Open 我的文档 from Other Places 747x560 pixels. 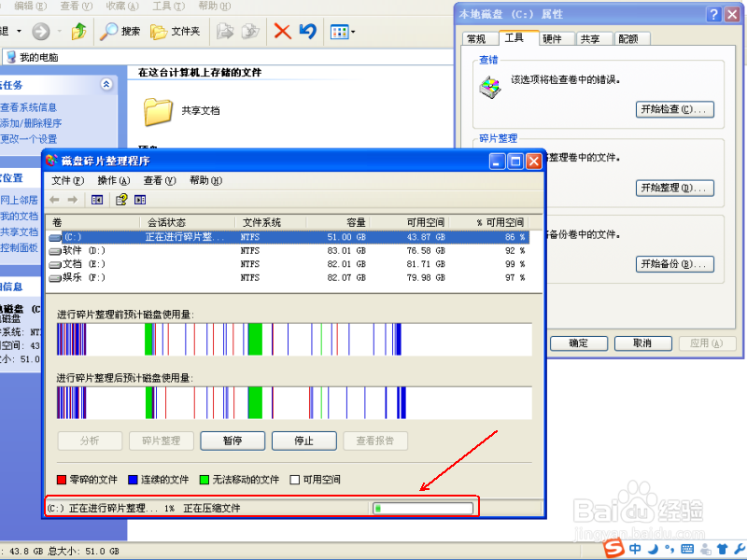coord(19,217)
